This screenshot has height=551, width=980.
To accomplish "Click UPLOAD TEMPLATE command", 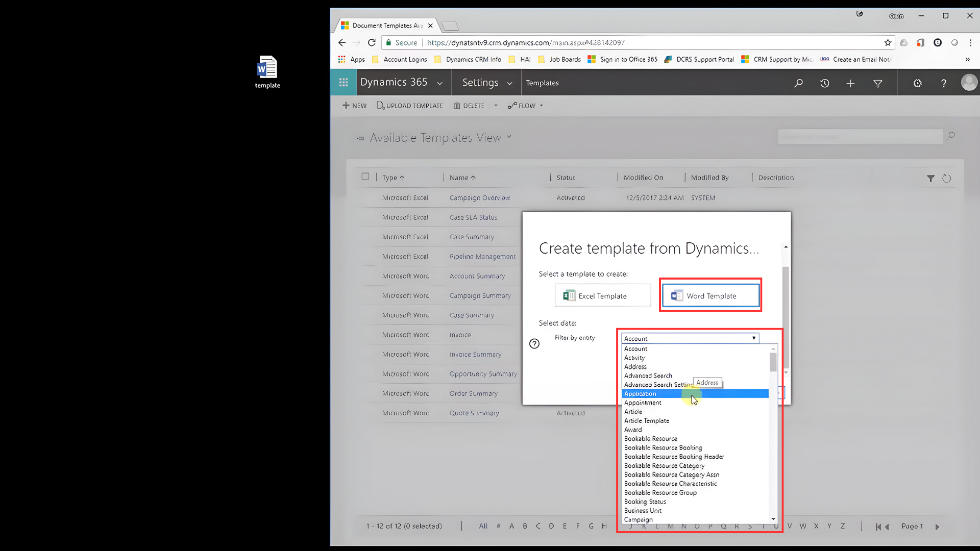I will point(410,106).
